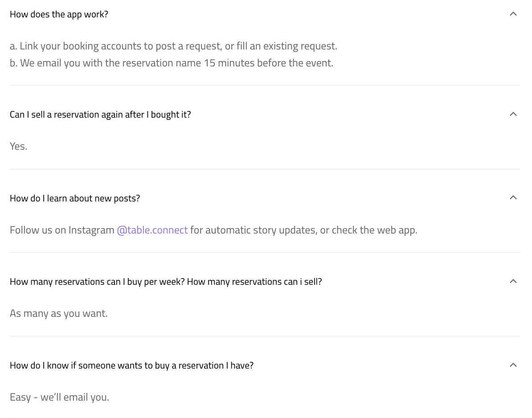Click "How many reservations can i sell?" text
The width and height of the screenshot is (532, 418).
pyautogui.click(x=254, y=282)
